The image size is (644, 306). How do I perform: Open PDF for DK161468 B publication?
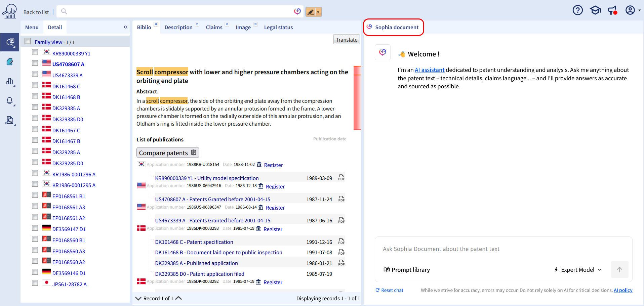[x=341, y=252]
